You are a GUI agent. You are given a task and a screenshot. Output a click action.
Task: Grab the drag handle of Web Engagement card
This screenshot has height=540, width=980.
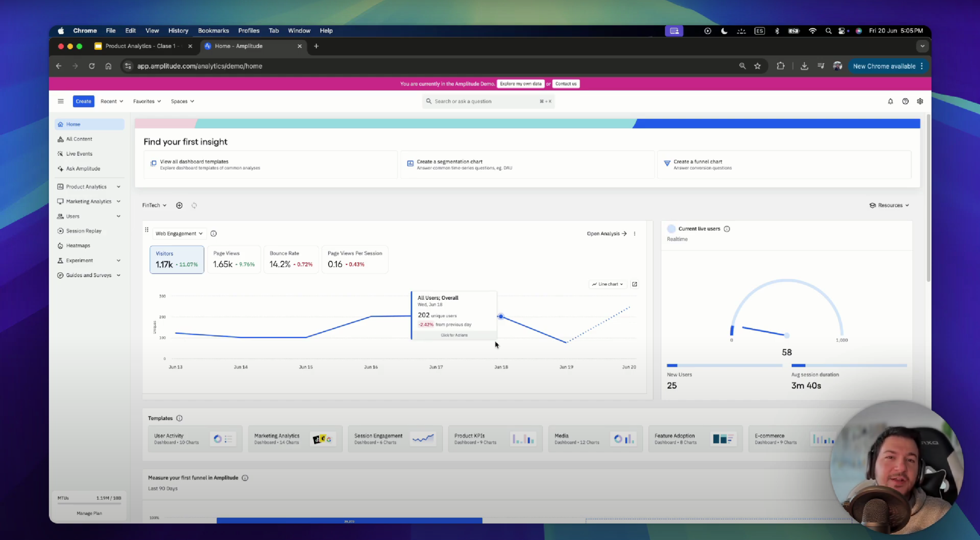tap(147, 230)
